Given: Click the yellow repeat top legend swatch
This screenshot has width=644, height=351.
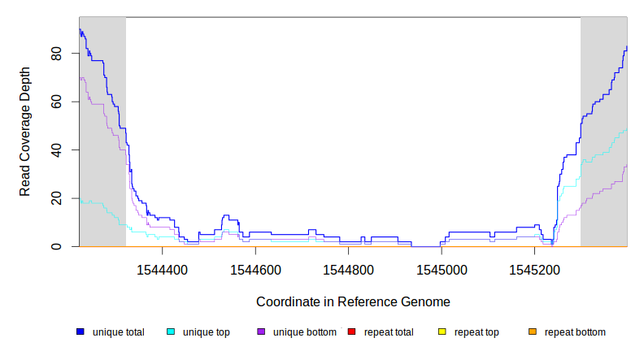Looking at the screenshot, I should click(x=442, y=332).
